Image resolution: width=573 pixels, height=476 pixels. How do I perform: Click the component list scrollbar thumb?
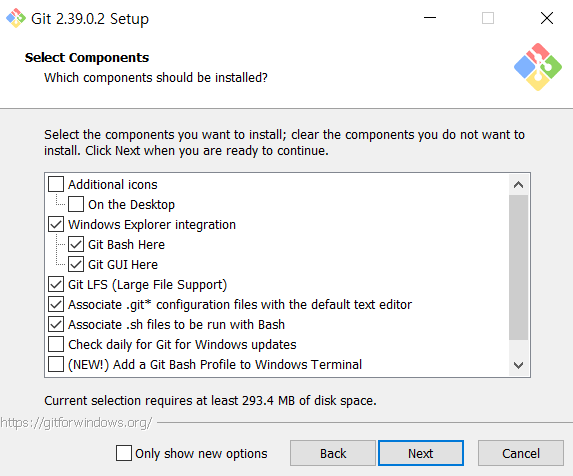point(518,267)
